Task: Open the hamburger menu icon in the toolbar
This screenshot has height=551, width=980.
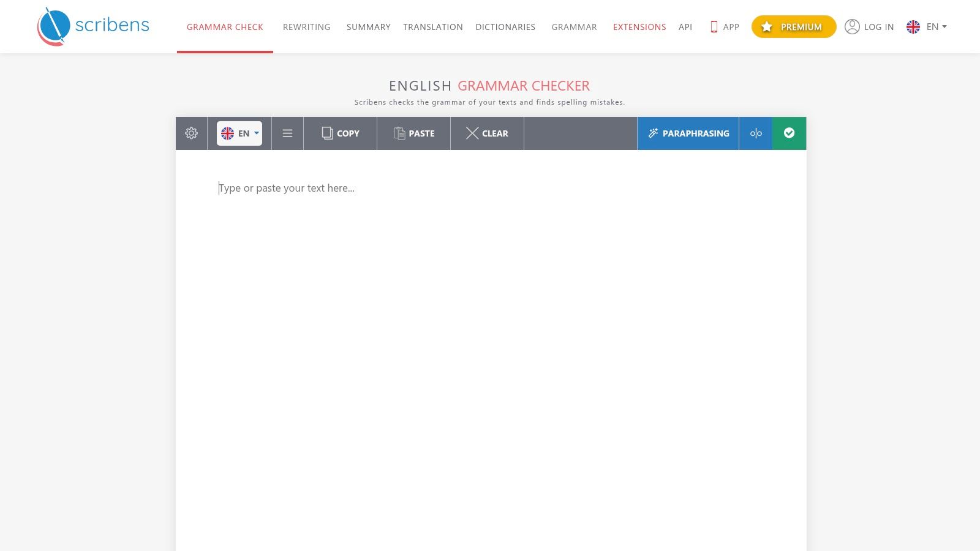Action: coord(287,133)
